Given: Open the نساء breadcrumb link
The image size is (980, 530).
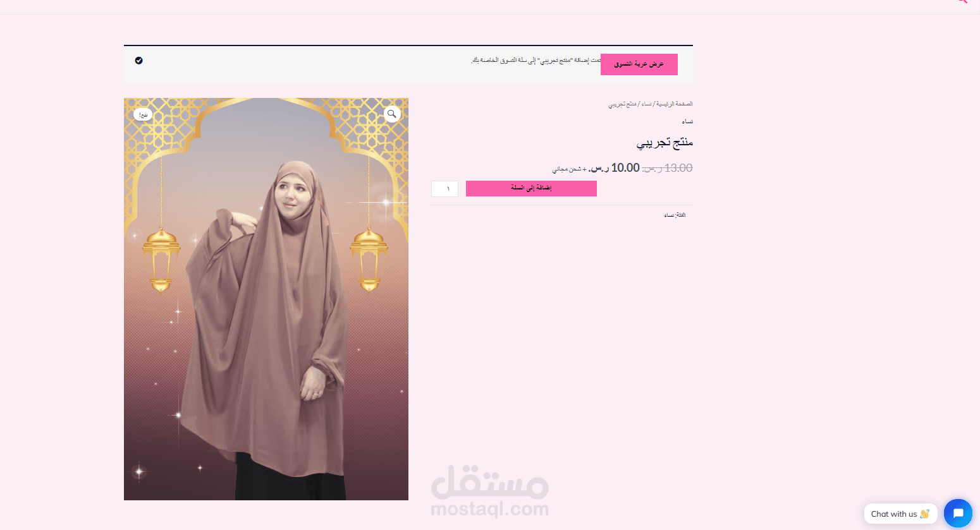Looking at the screenshot, I should pyautogui.click(x=646, y=104).
